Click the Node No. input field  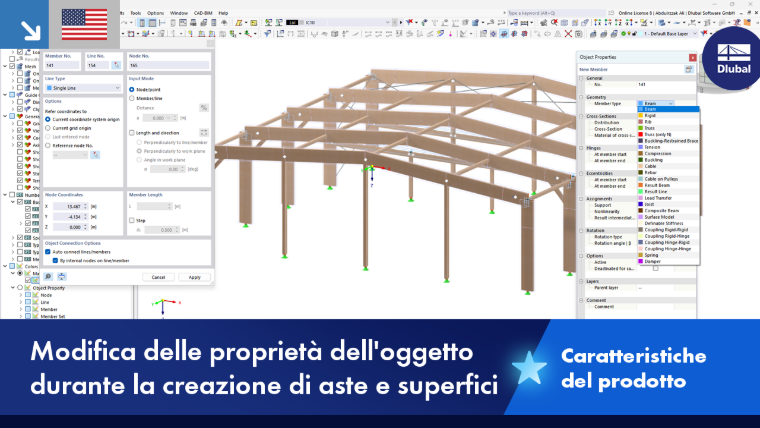click(169, 65)
